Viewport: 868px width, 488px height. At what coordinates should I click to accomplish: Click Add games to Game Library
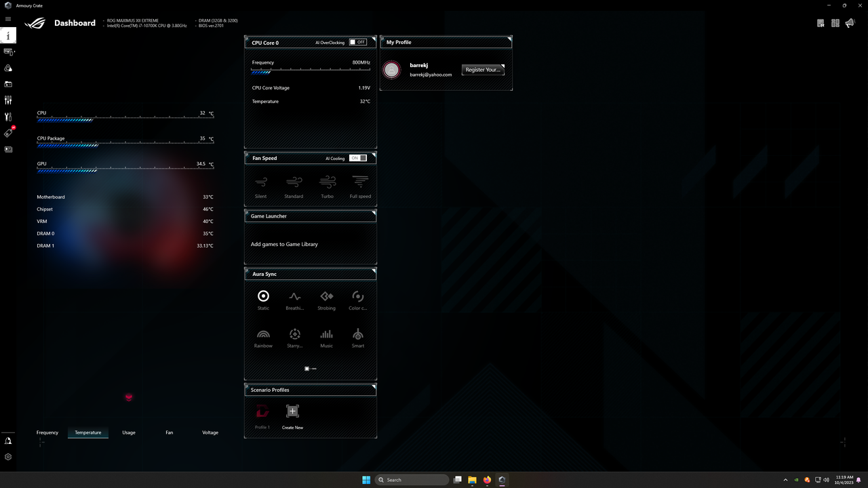tap(284, 244)
